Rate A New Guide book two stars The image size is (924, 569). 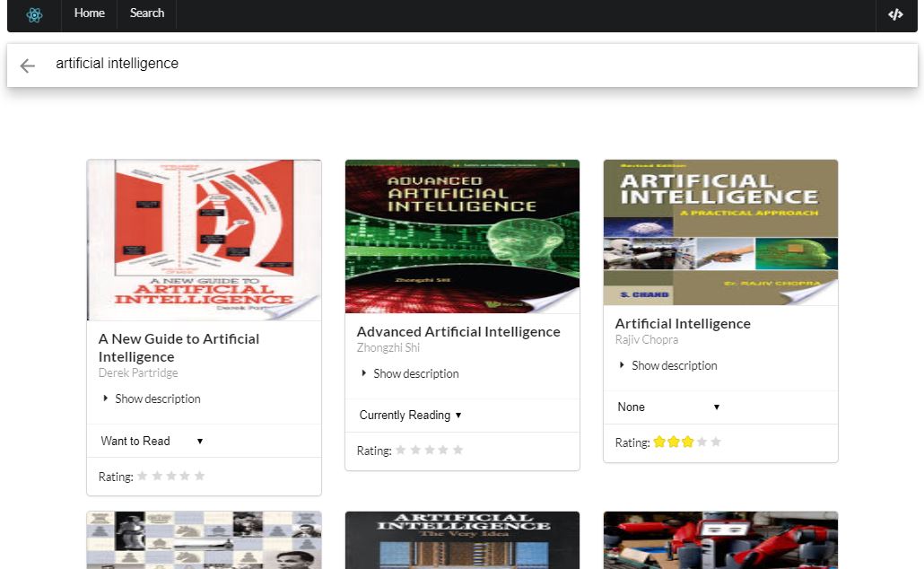point(157,476)
